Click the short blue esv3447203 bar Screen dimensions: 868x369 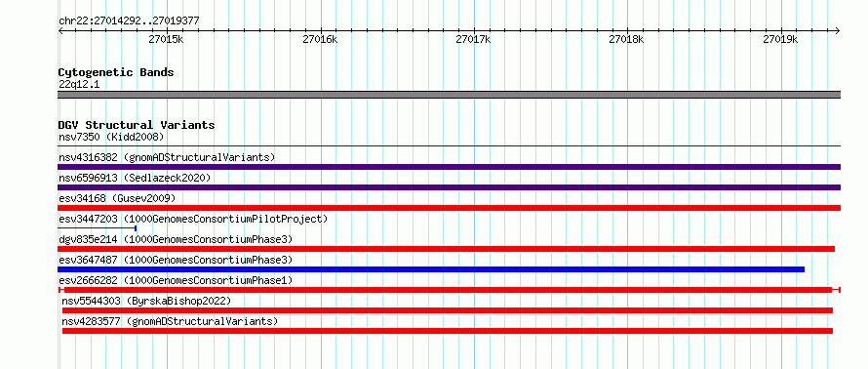98,228
